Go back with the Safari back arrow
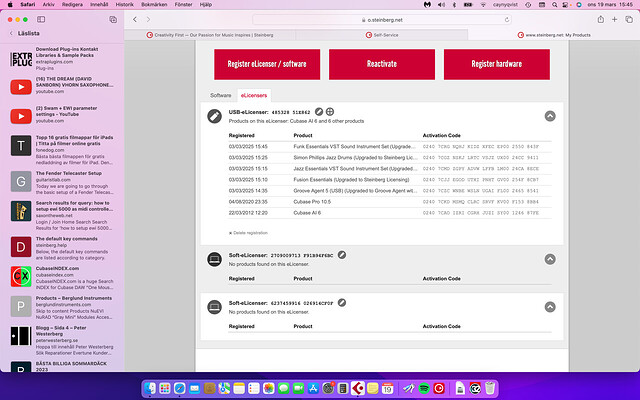Viewport: 640px width, 400px height. pyautogui.click(x=135, y=19)
